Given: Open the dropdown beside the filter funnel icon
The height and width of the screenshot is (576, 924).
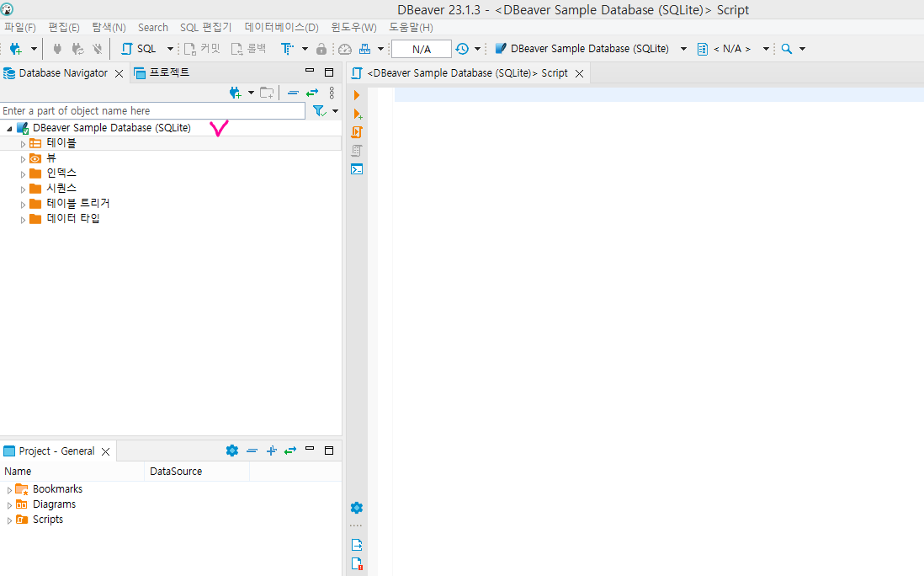Looking at the screenshot, I should pyautogui.click(x=335, y=111).
